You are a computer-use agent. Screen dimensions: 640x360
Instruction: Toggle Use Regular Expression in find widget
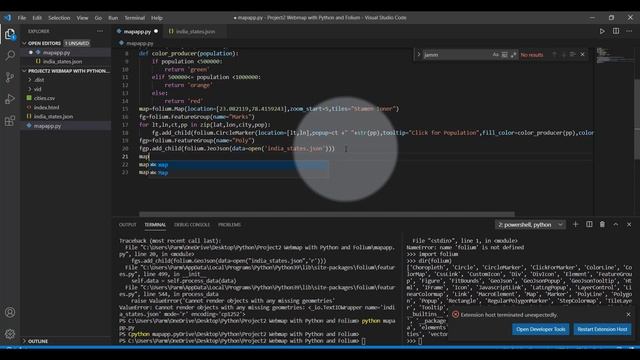click(x=513, y=55)
